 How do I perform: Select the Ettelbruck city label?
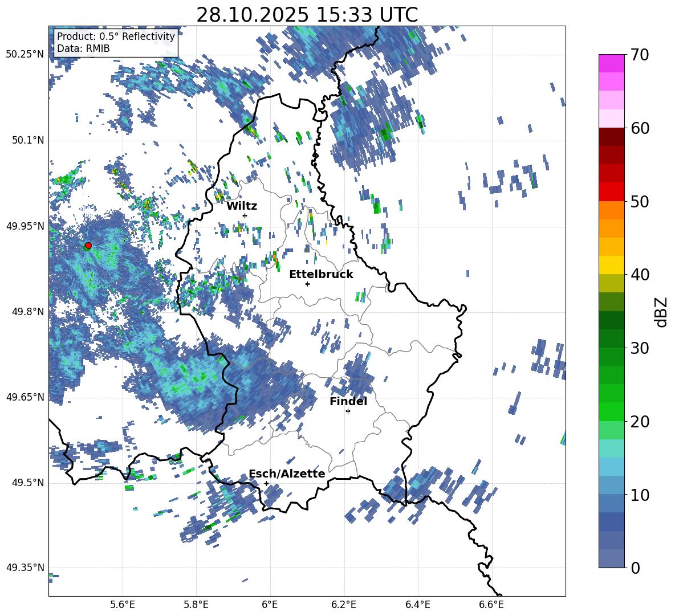pos(321,274)
